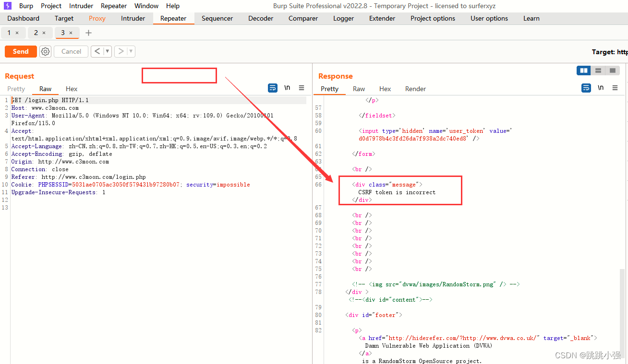Switch to the Sequencer tab
Screen dimensions: 628x364
pyautogui.click(x=217, y=18)
